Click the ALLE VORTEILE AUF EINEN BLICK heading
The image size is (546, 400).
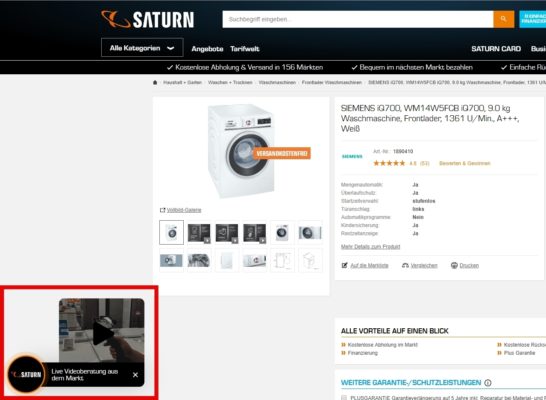[395, 331]
